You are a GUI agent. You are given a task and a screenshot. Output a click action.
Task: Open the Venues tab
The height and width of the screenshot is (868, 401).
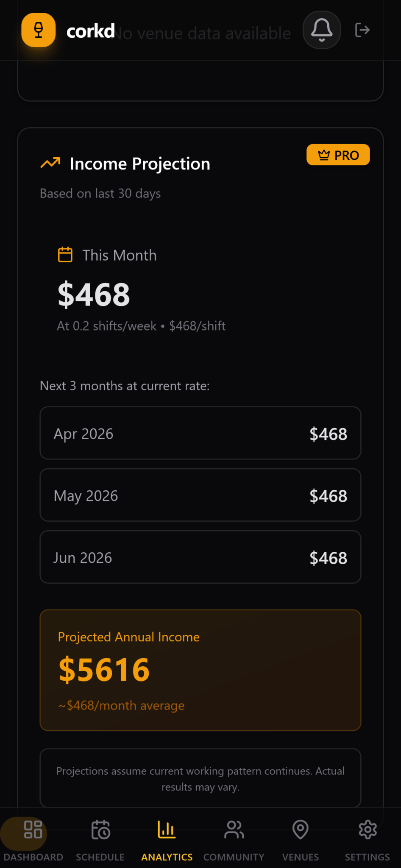pyautogui.click(x=301, y=837)
